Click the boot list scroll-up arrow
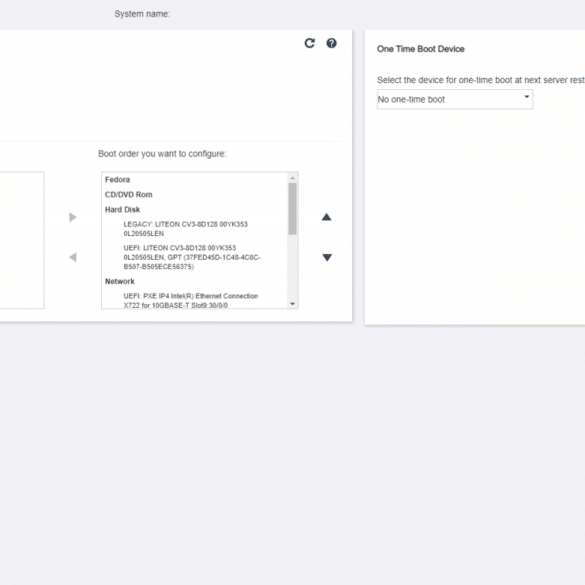Viewport: 585px width, 585px height. (x=292, y=178)
